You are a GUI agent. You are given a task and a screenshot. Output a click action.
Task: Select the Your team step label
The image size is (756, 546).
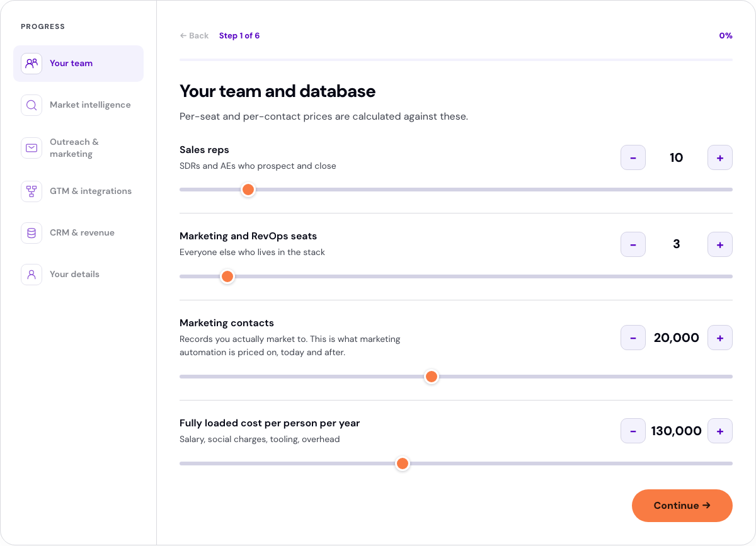pos(71,64)
